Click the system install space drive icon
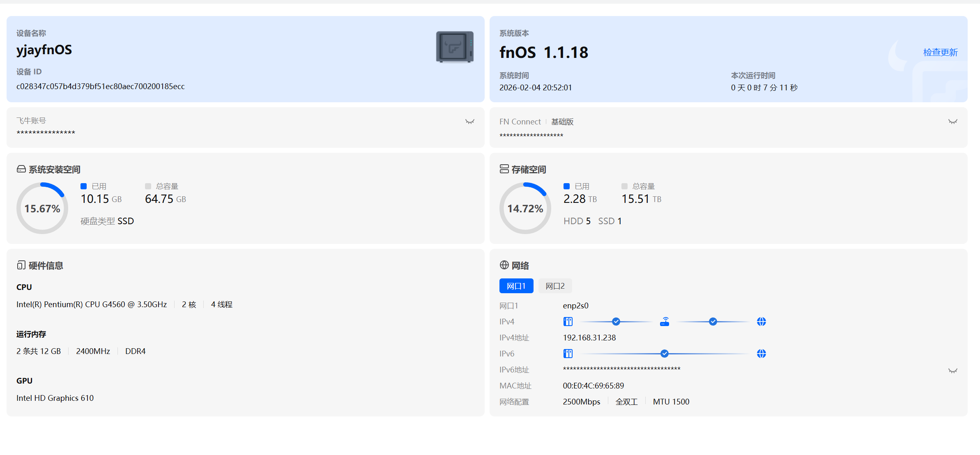The height and width of the screenshot is (455, 980). (21, 169)
